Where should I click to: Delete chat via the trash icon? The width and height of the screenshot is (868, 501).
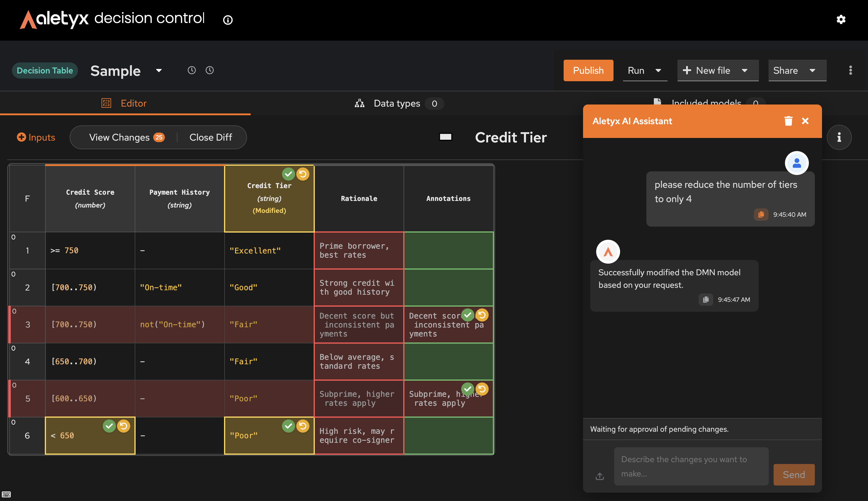788,121
